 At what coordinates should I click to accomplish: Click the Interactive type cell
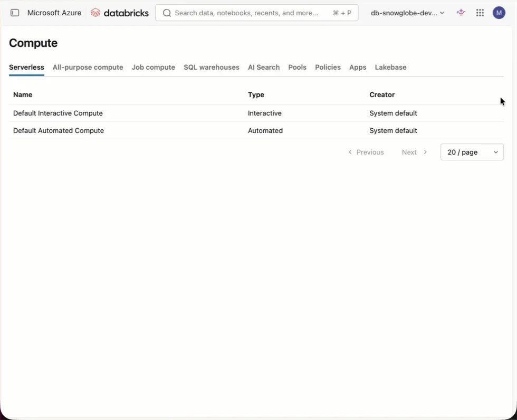[x=265, y=113]
